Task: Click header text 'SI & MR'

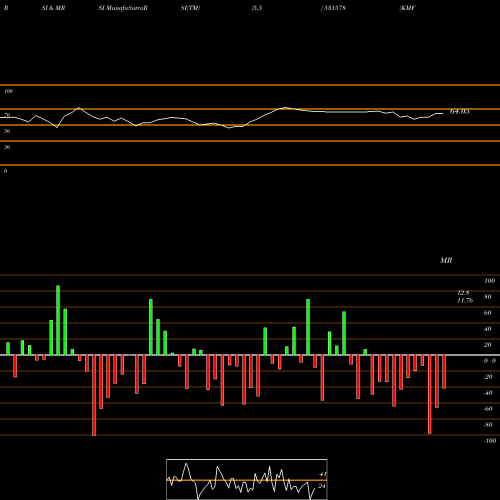Action: coord(53,8)
